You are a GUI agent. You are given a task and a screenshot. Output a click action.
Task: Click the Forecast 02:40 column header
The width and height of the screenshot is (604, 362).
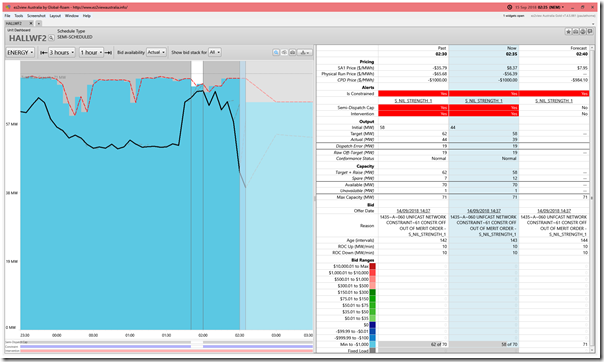pyautogui.click(x=554, y=51)
